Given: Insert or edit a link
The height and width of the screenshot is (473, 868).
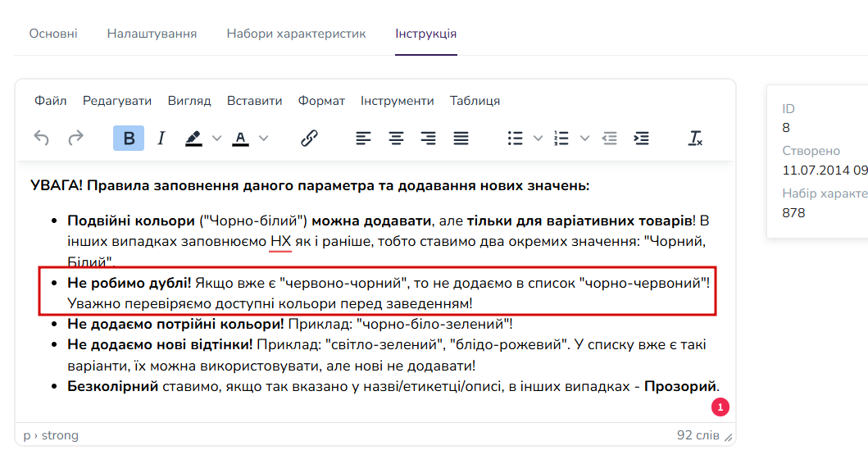Looking at the screenshot, I should click(309, 138).
